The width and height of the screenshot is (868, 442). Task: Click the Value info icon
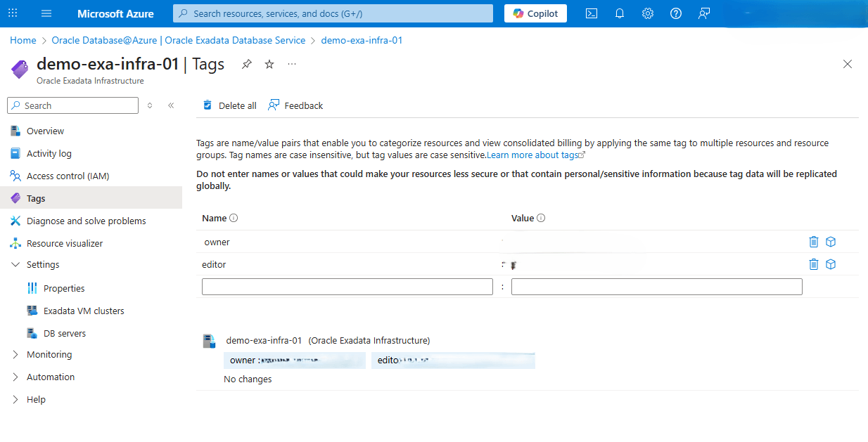(x=541, y=218)
